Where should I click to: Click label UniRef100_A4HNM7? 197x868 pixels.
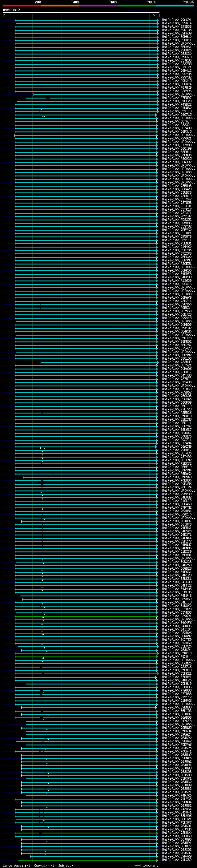pyautogui.click(x=176, y=545)
